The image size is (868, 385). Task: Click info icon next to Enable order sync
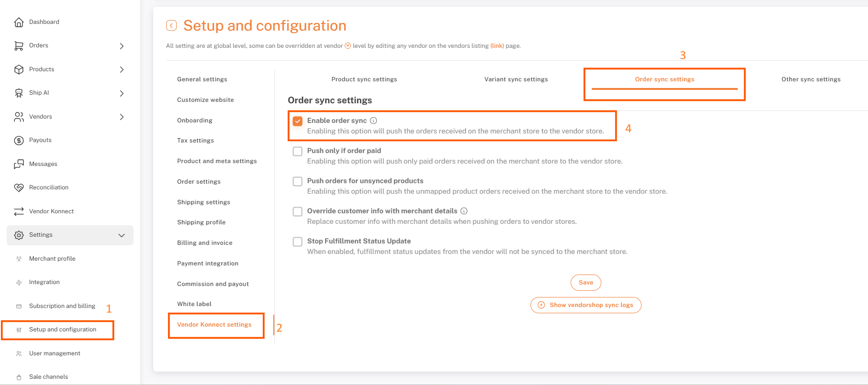pyautogui.click(x=373, y=121)
